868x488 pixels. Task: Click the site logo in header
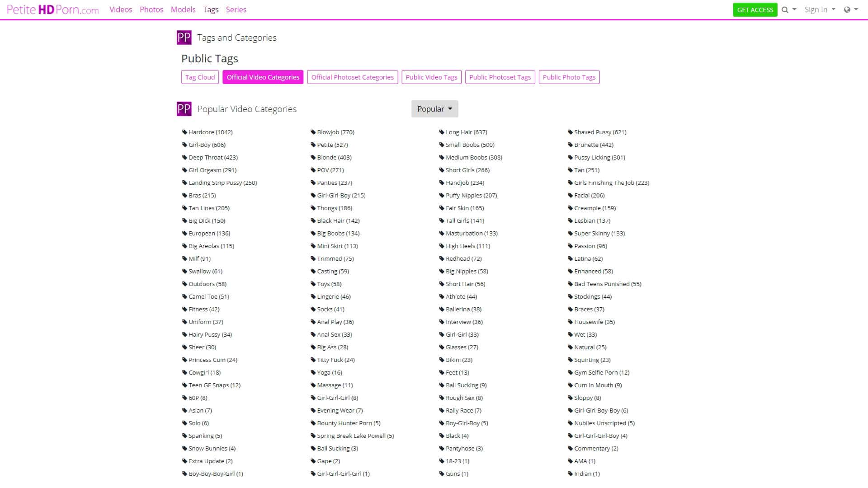click(53, 9)
